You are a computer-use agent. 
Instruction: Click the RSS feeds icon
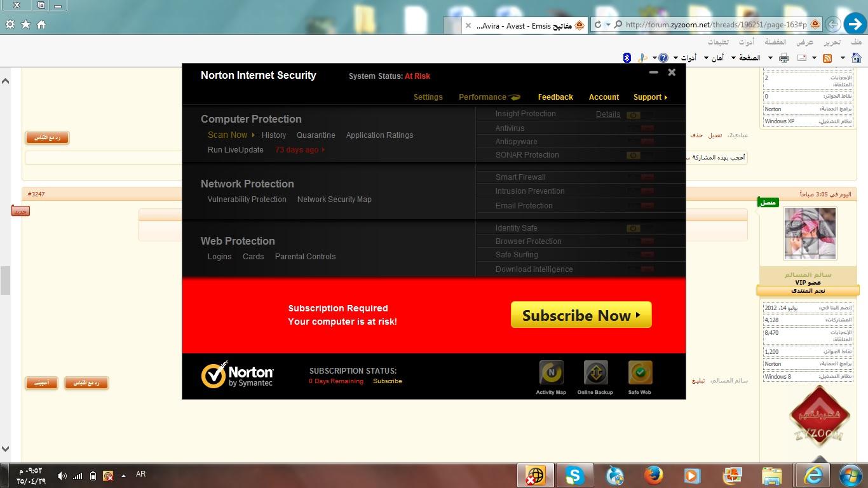tap(827, 58)
